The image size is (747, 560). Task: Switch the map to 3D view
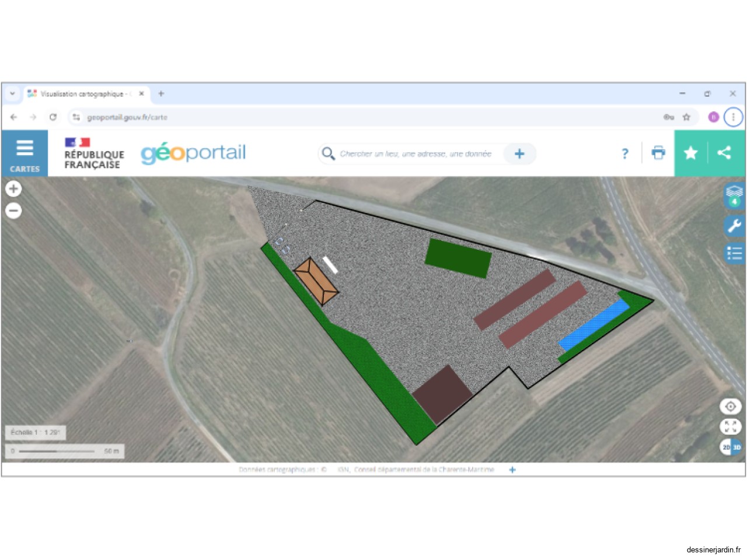(x=735, y=447)
